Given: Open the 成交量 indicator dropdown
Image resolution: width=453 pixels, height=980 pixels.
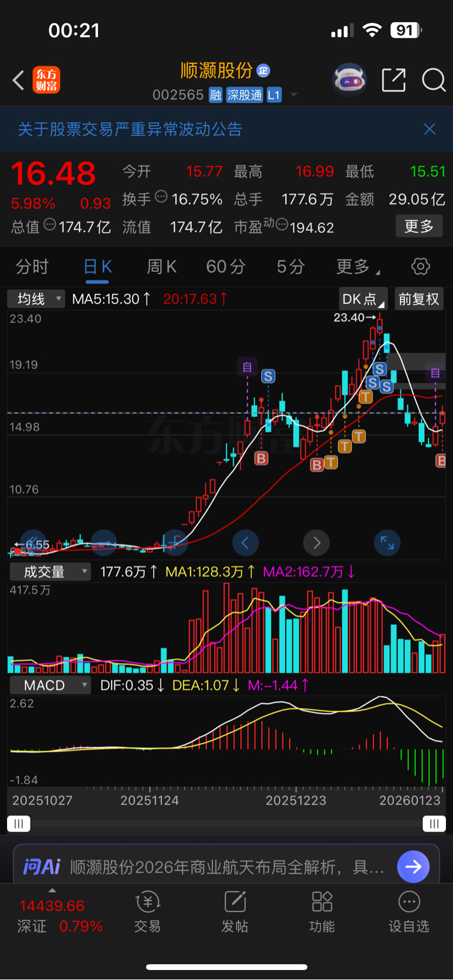Looking at the screenshot, I should coord(50,572).
